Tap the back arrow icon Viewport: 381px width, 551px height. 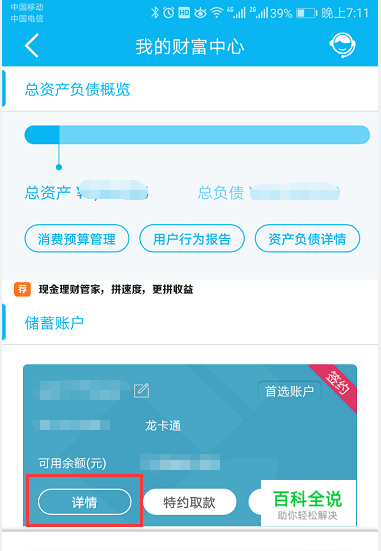click(32, 46)
